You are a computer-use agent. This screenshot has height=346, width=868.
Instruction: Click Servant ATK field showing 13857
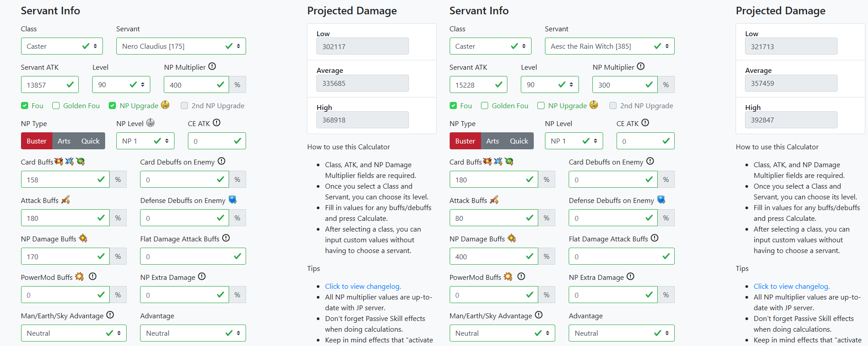click(x=50, y=84)
